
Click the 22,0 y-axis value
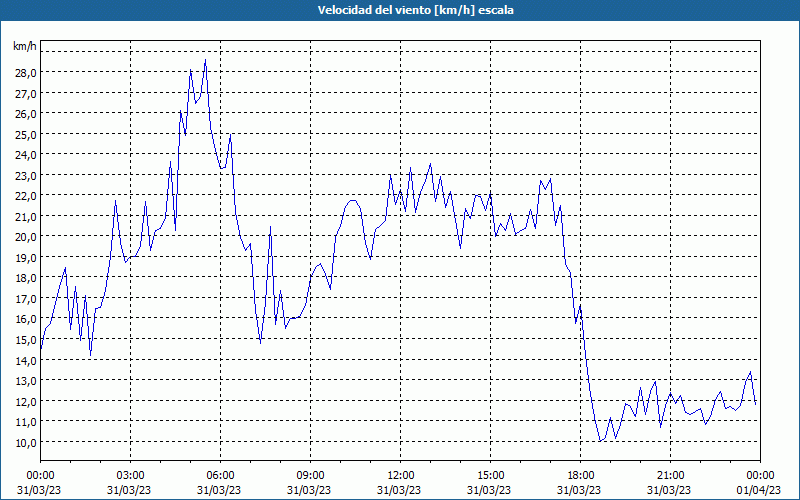coord(26,196)
